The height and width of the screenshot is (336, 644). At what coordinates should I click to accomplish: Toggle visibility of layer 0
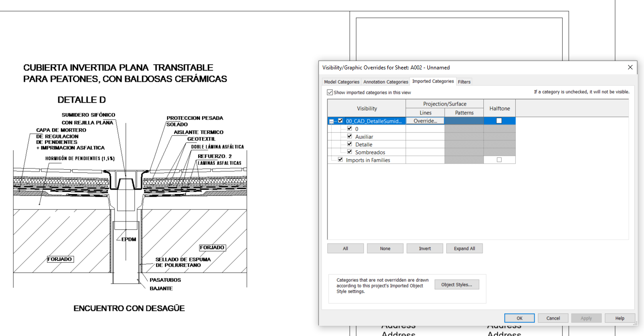click(x=349, y=129)
